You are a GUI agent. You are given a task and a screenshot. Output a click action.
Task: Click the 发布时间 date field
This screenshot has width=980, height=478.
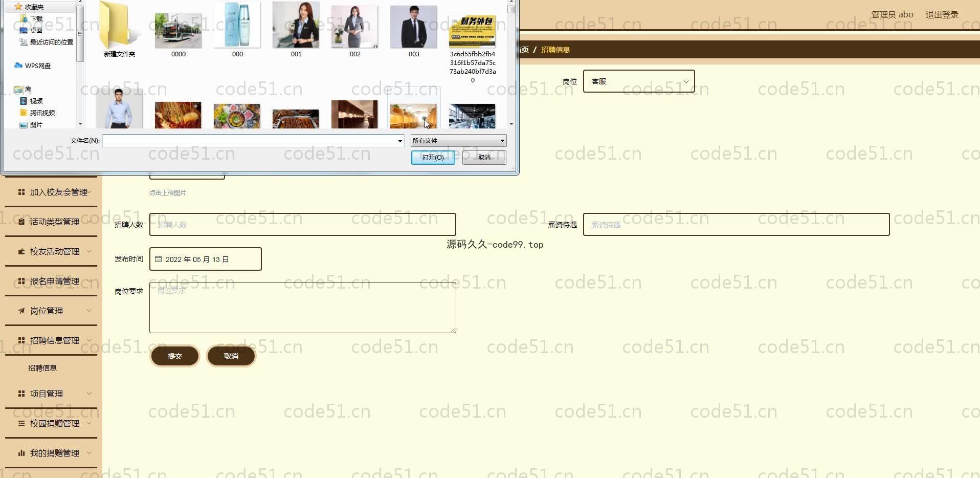205,259
